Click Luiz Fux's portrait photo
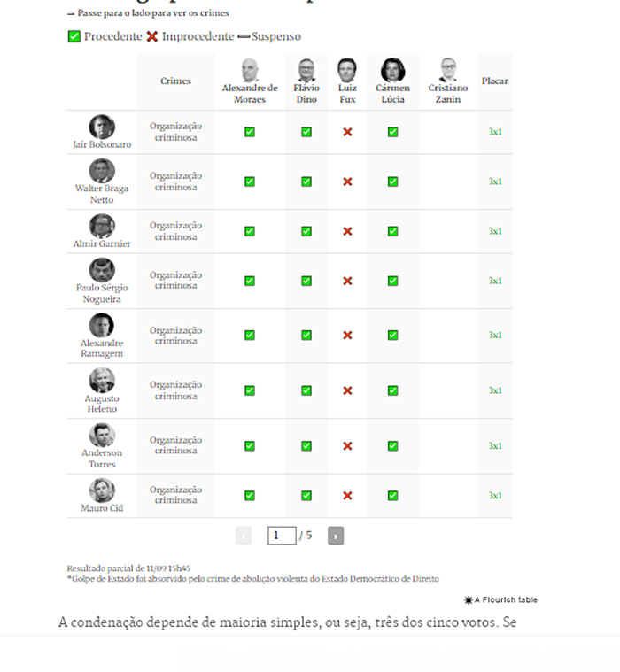This screenshot has width=620, height=672. 347,70
